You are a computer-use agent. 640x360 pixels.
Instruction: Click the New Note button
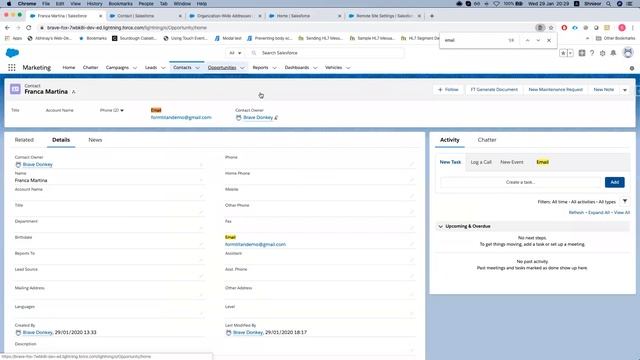click(604, 90)
